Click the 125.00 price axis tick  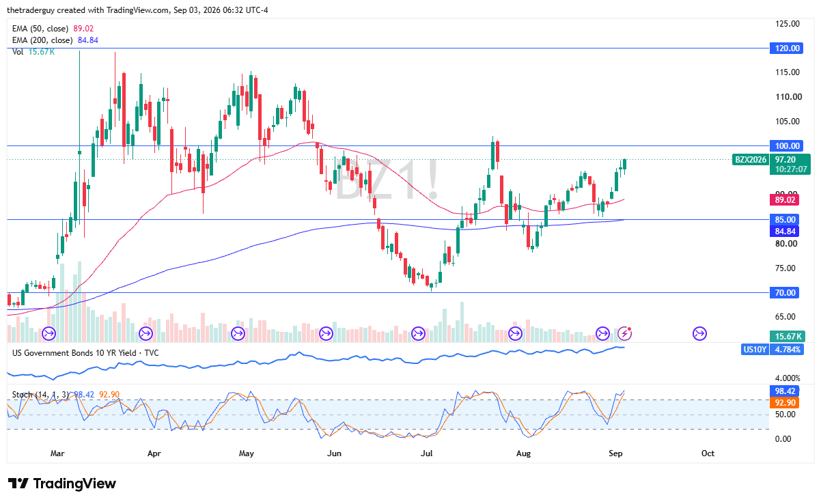click(788, 24)
